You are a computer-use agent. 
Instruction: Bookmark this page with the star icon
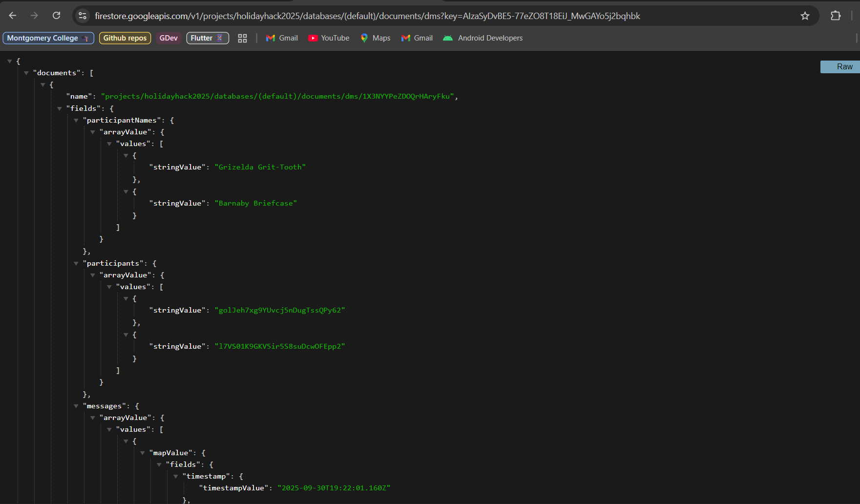(805, 16)
